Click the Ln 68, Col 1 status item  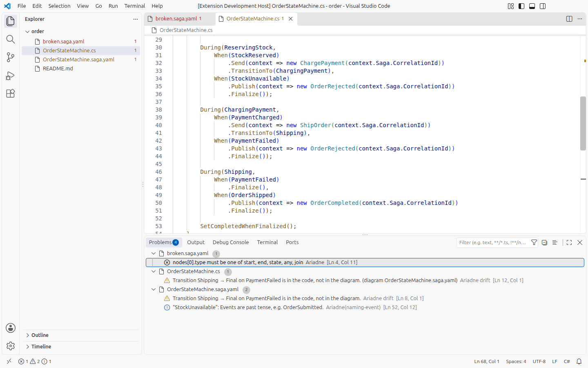click(487, 361)
